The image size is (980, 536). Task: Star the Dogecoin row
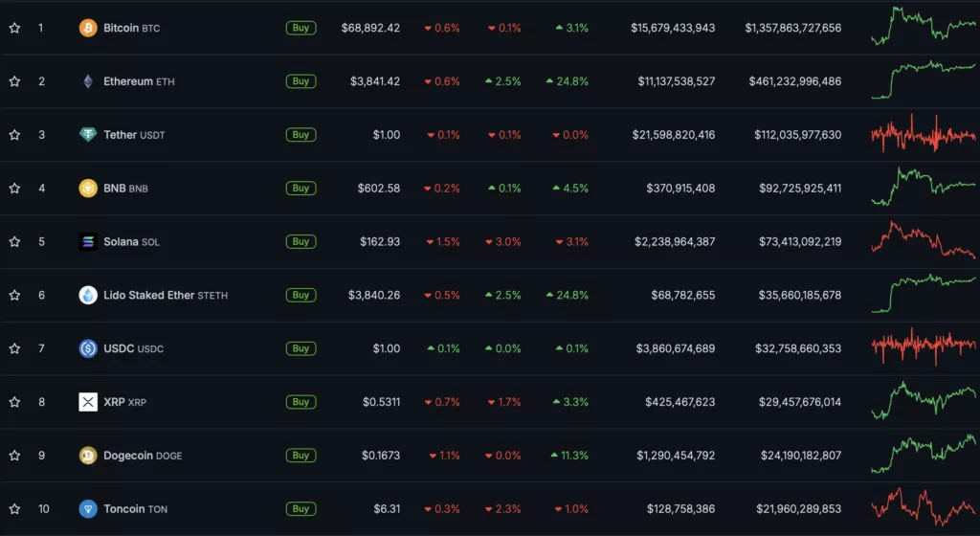14,456
